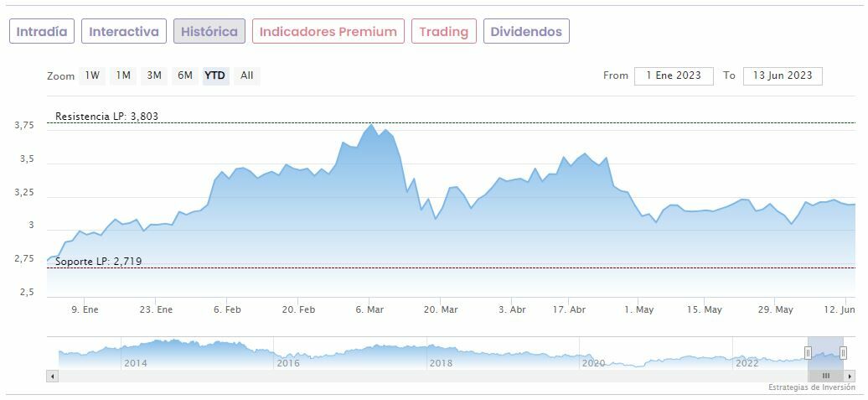Click the To date field
868x400 pixels.
[783, 75]
